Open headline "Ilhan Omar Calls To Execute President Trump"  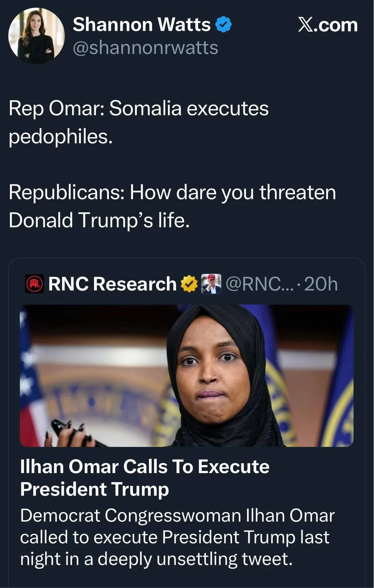pos(145,478)
